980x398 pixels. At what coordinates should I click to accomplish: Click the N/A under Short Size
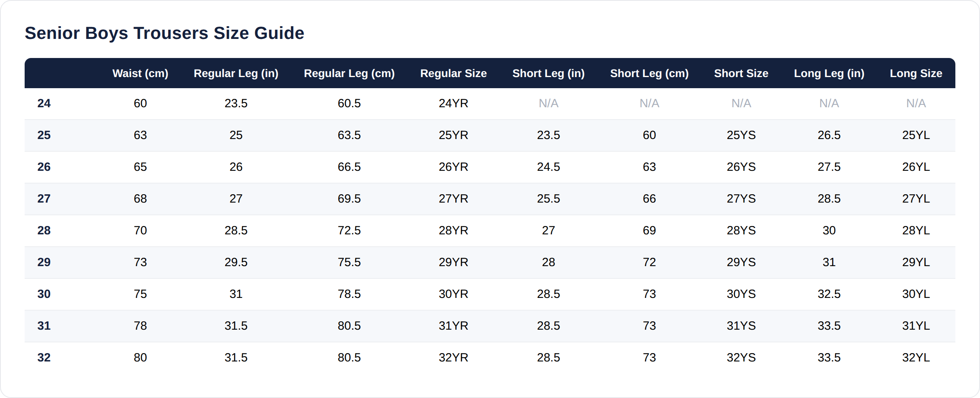741,103
